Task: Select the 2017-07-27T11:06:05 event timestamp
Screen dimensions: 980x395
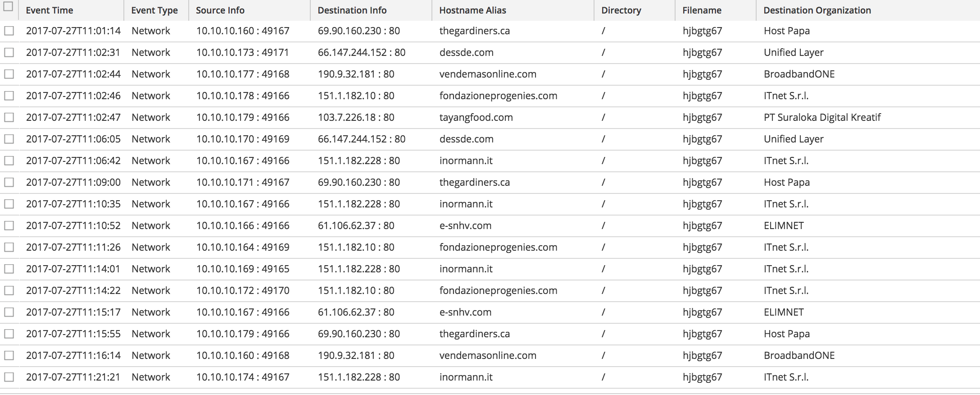Action: click(x=73, y=139)
